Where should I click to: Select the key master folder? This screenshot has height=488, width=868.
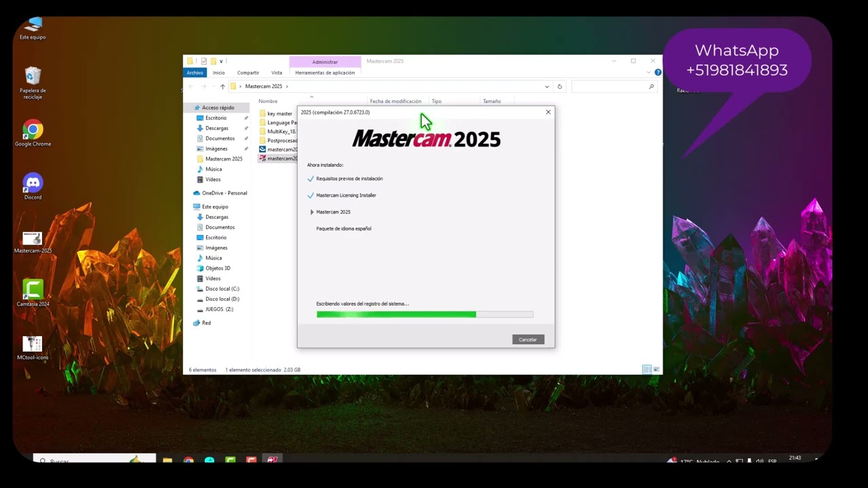tap(276, 114)
